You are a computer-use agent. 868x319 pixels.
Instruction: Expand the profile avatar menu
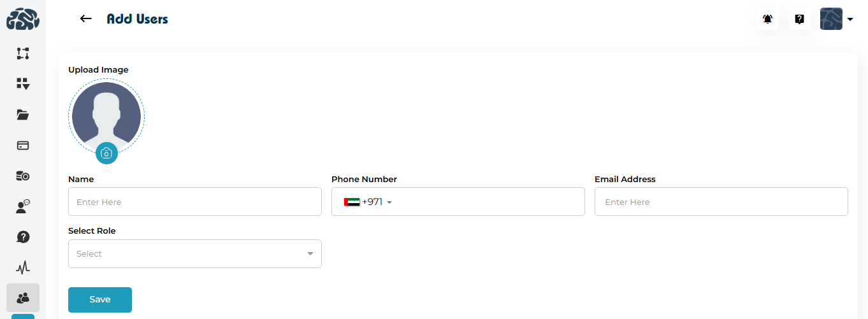[836, 19]
